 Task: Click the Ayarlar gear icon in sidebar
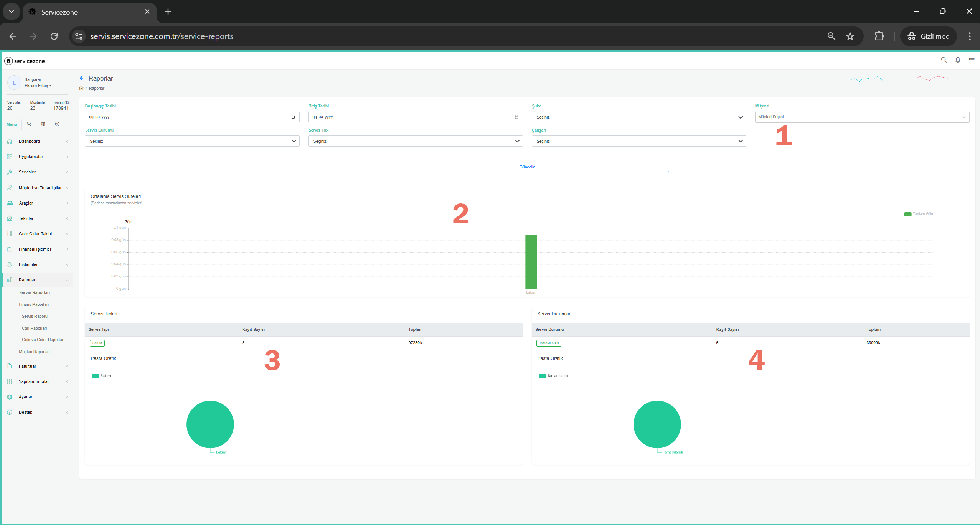pyautogui.click(x=10, y=397)
